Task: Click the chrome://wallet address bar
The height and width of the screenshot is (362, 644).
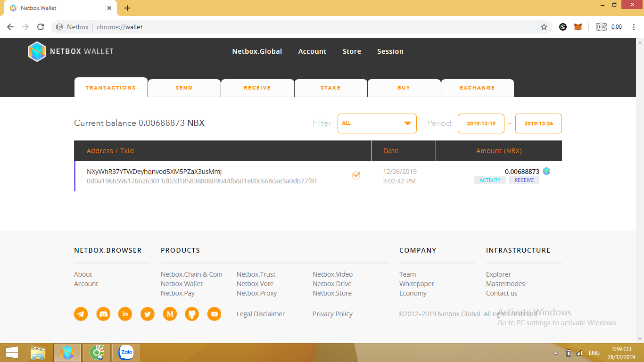Action: tap(302, 27)
